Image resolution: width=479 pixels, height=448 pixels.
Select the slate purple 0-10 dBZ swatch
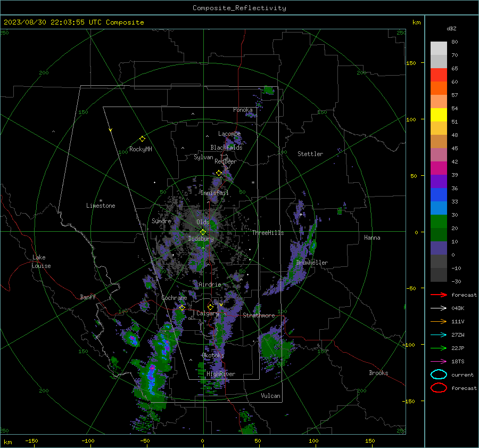tap(439, 248)
